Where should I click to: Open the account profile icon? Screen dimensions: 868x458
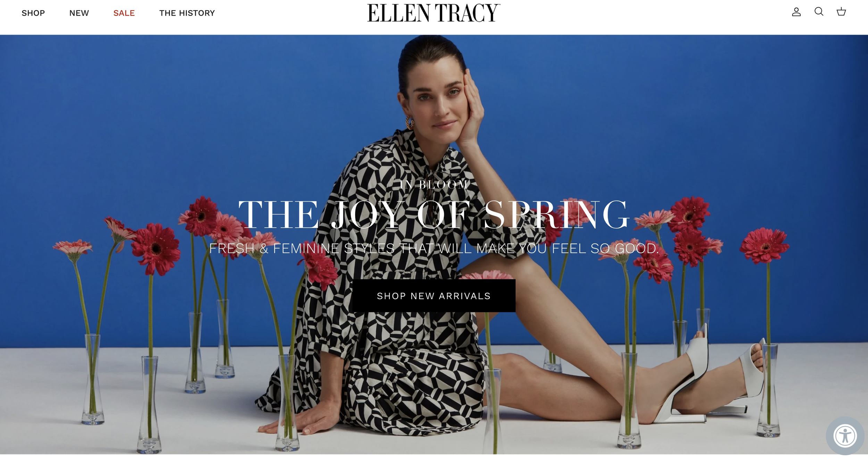(796, 12)
